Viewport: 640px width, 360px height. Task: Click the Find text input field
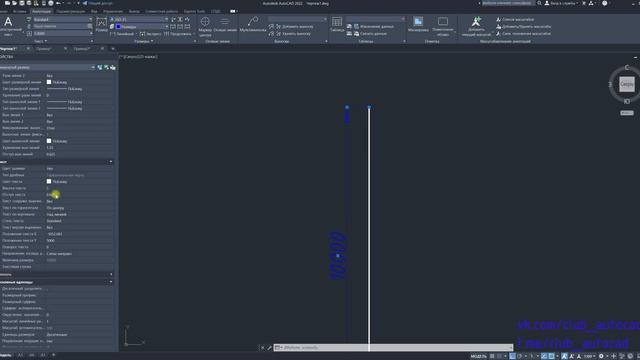tap(60, 26)
